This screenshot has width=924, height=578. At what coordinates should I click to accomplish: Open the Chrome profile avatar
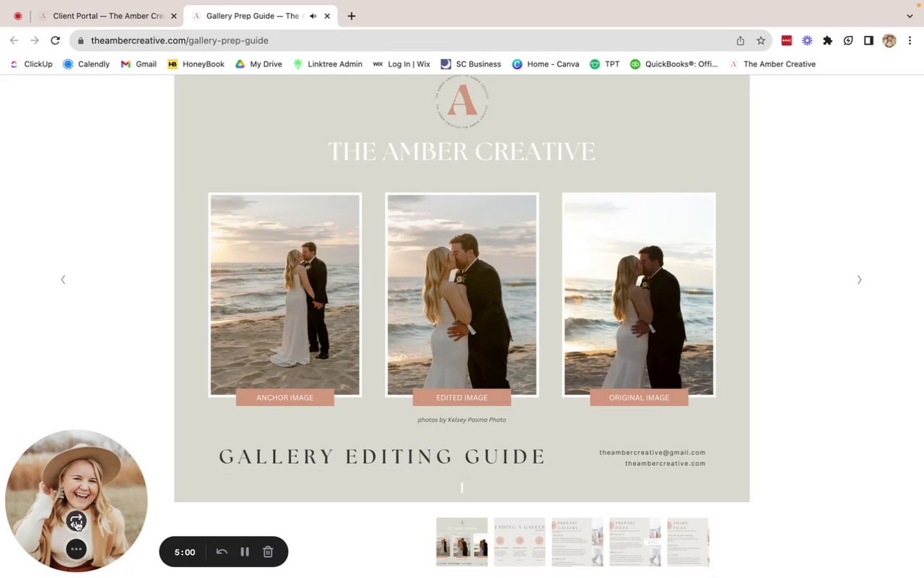(889, 40)
